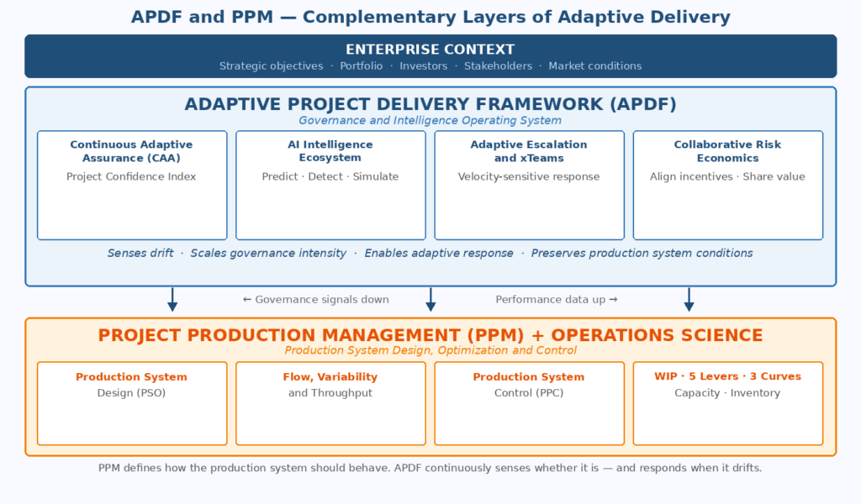This screenshot has width=861, height=504.
Task: Select the 'Production System' title above 'Design (PSO)'
Action: (131, 377)
